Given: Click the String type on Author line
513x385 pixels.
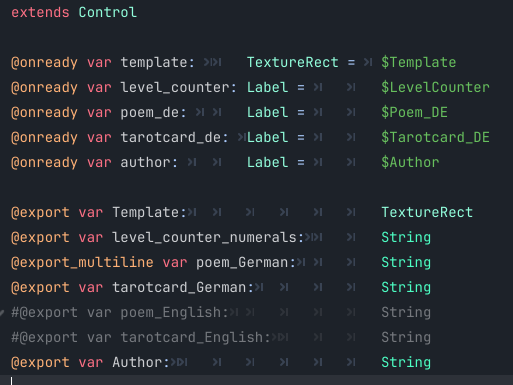Looking at the screenshot, I should [x=406, y=362].
